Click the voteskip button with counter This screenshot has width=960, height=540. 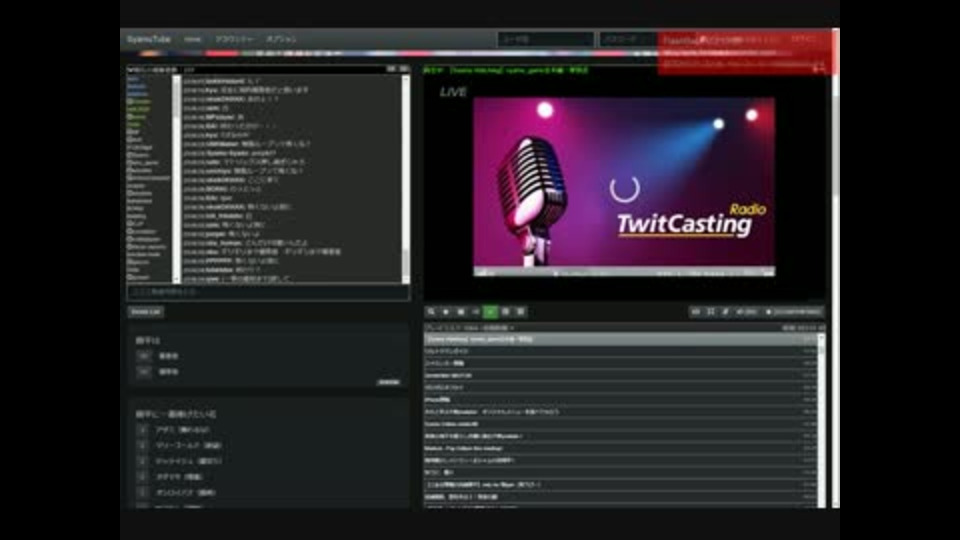pyautogui.click(x=746, y=312)
